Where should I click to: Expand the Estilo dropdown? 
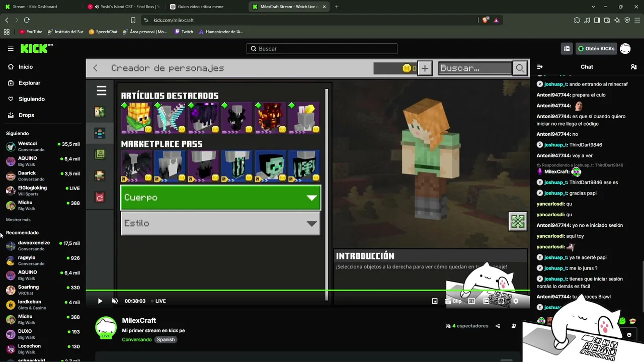pyautogui.click(x=221, y=224)
